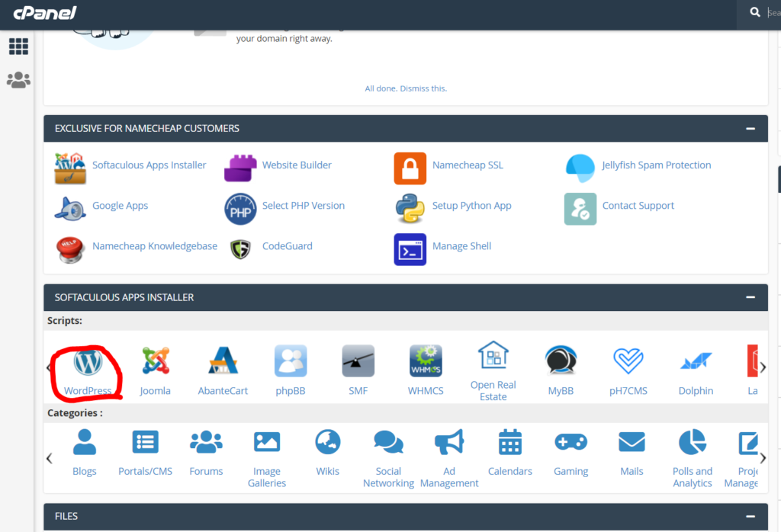Screen dimensions: 781x532
Task: Open the Social Networking category icon
Action: (388, 442)
